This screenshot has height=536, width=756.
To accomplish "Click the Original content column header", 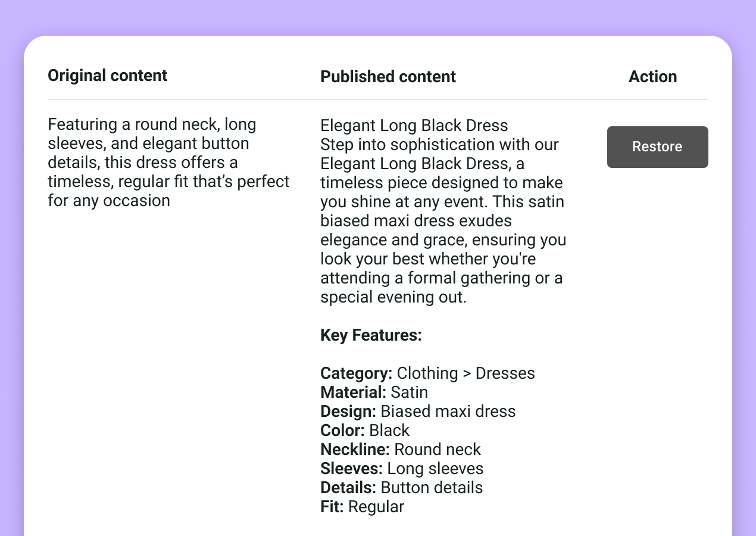I will 108,76.
